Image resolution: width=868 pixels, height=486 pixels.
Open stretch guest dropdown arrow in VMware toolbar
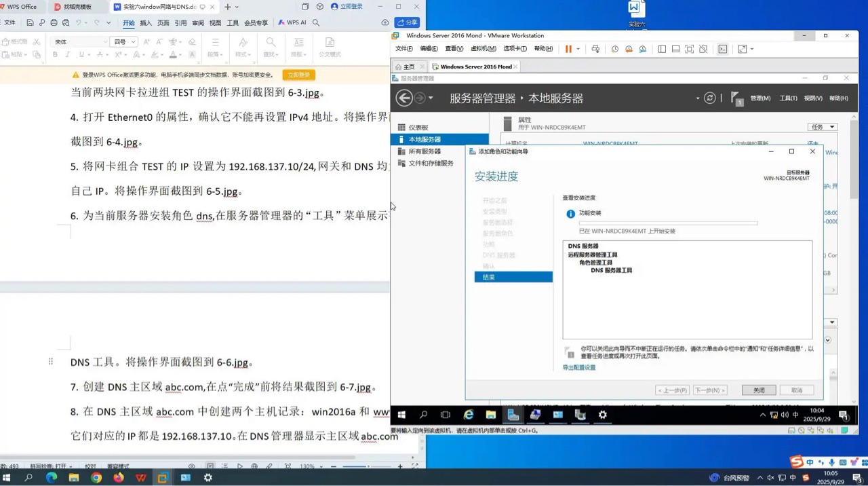pyautogui.click(x=751, y=49)
